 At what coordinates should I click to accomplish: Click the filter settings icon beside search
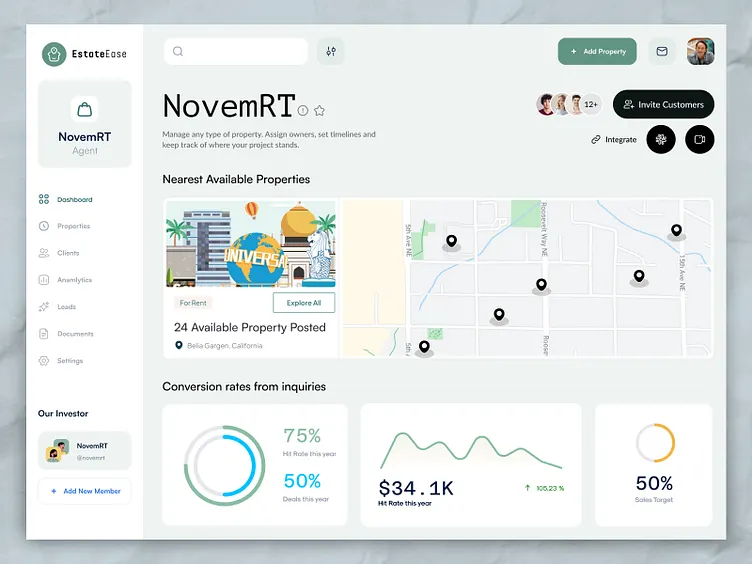[330, 51]
